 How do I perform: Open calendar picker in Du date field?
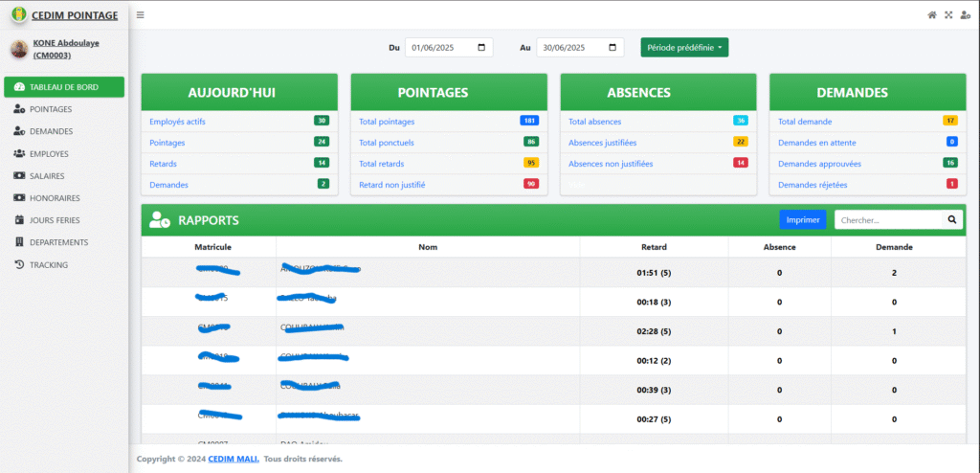[x=483, y=47]
